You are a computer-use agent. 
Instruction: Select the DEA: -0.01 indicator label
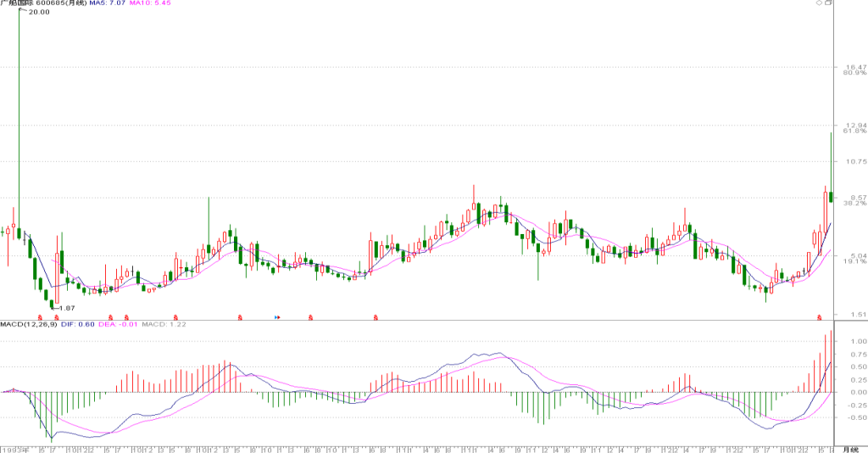pos(118,324)
